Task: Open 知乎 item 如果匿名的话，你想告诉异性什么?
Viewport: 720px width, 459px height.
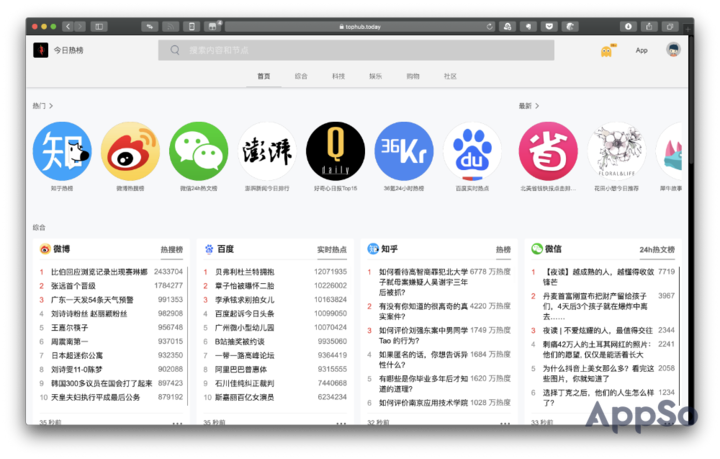Action: (423, 359)
